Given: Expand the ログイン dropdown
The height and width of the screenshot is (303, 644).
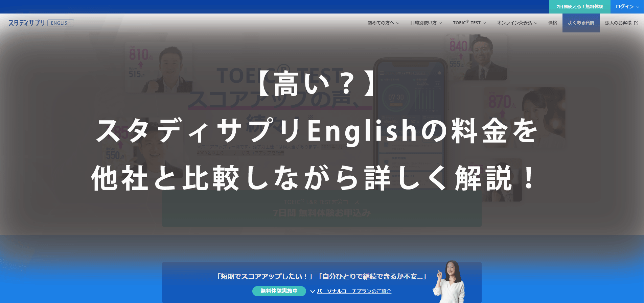Looking at the screenshot, I should pos(627,7).
